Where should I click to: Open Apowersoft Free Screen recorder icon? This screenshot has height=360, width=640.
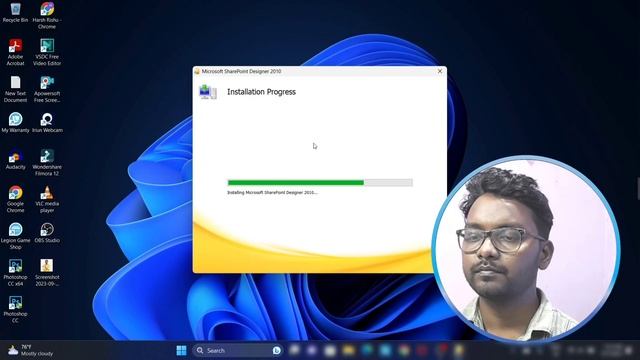click(x=47, y=89)
